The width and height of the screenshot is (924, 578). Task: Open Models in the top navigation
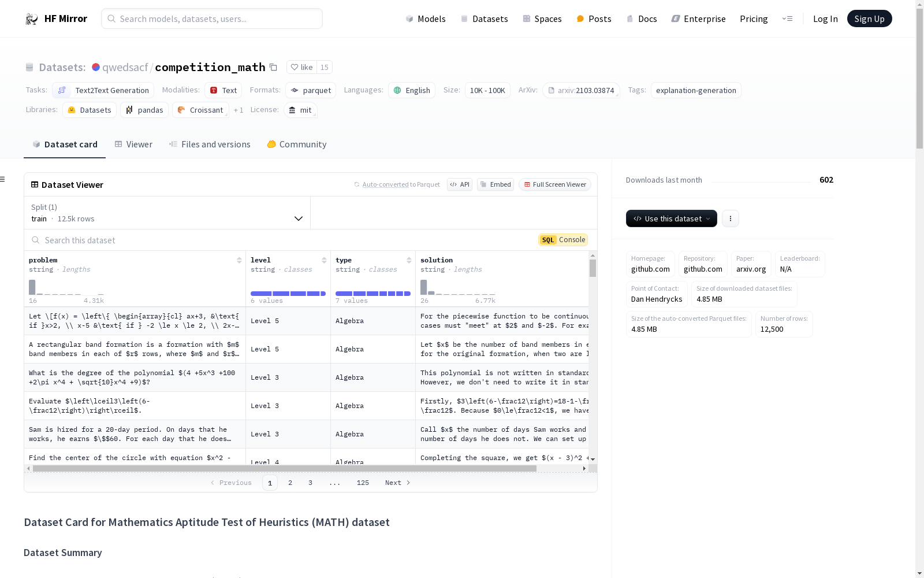(426, 19)
